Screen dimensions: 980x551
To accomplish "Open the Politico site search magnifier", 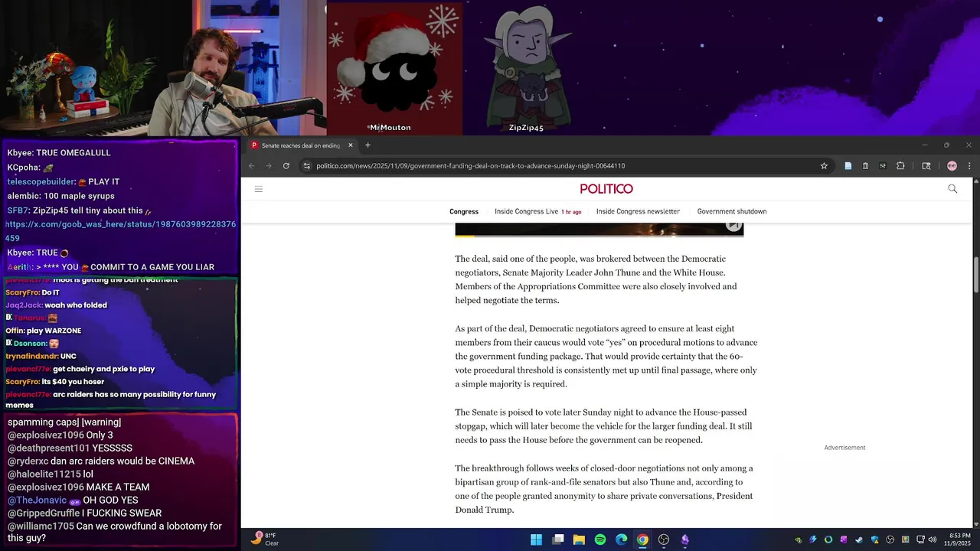I will pyautogui.click(x=952, y=189).
